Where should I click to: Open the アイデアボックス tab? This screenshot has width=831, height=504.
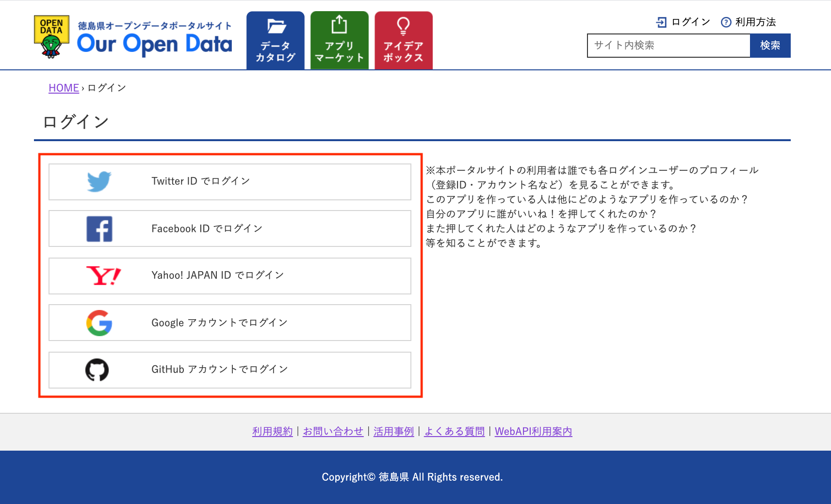[x=404, y=41]
